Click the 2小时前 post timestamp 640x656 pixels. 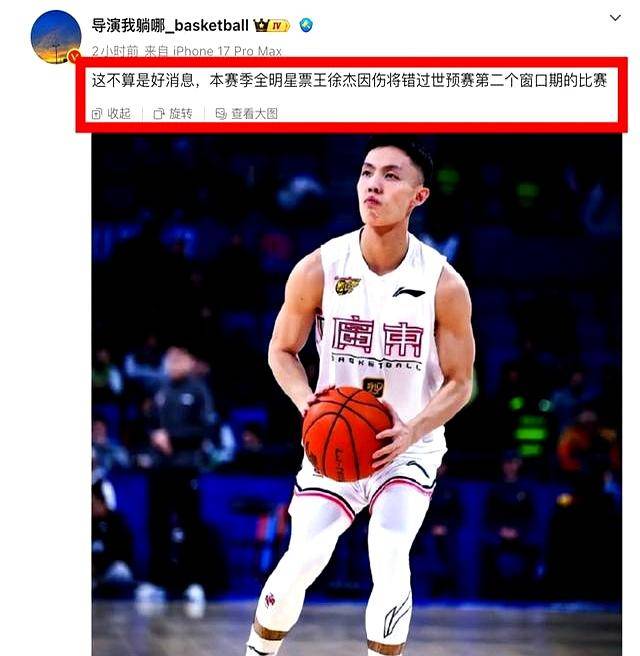point(115,51)
